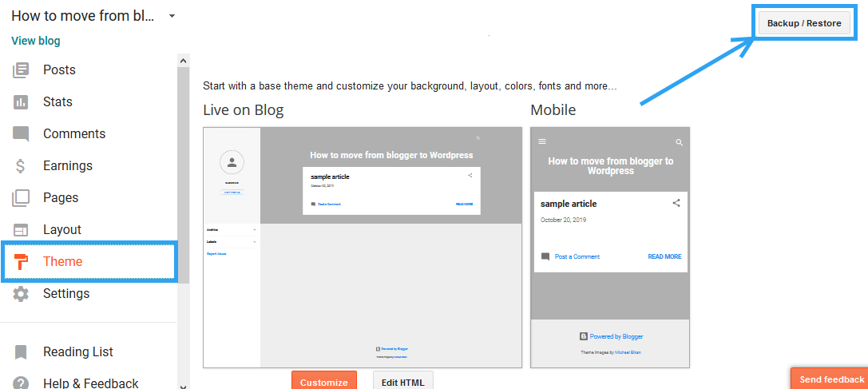The width and height of the screenshot is (868, 389).
Task: Click the Edit HTML button
Action: click(403, 381)
